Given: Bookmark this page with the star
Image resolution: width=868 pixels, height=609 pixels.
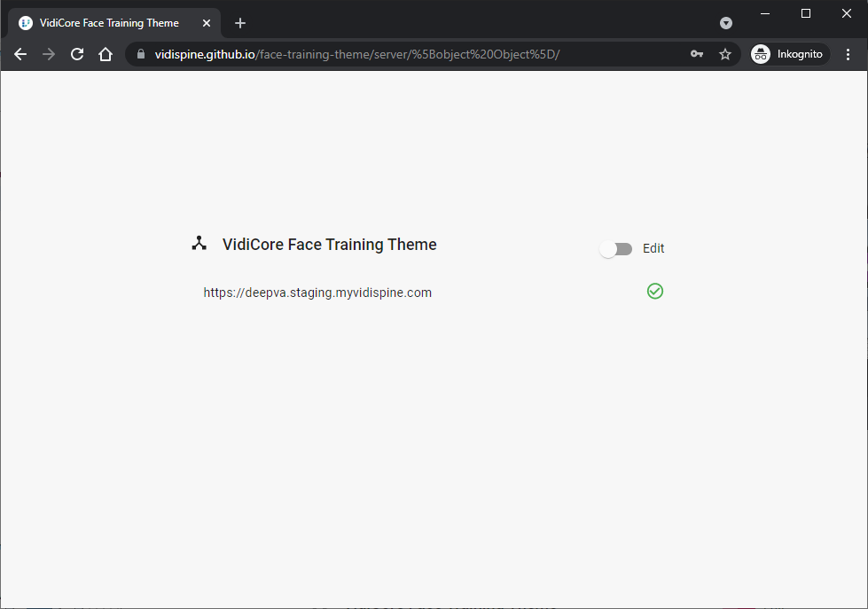Looking at the screenshot, I should click(725, 54).
